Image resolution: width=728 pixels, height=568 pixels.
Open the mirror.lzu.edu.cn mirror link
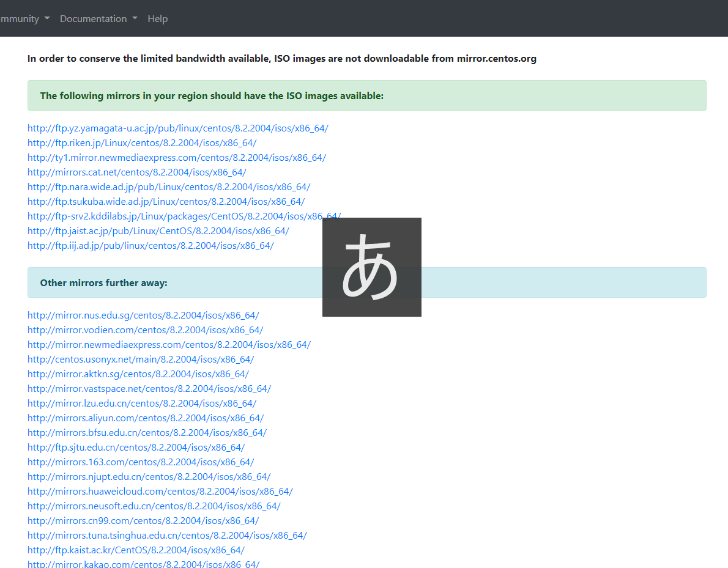click(x=141, y=404)
